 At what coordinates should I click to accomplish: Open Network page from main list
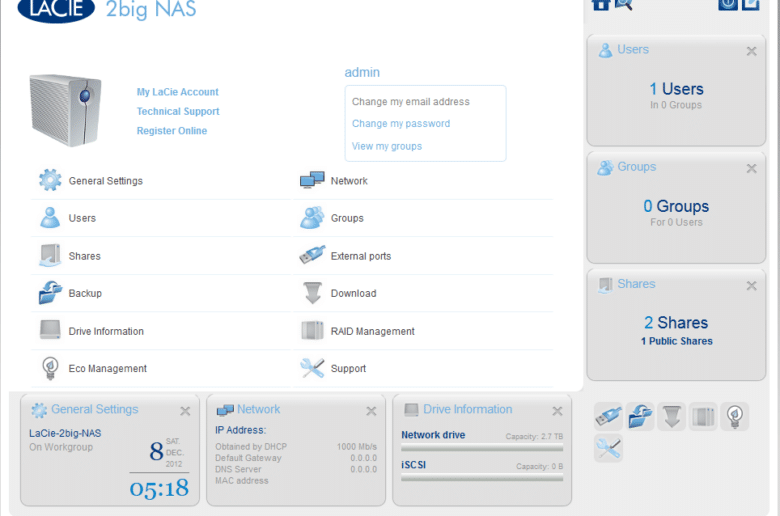(x=423, y=181)
